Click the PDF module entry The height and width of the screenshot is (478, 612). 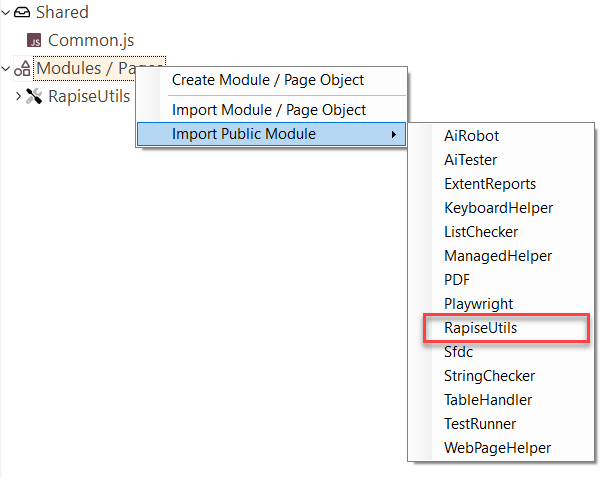[457, 279]
